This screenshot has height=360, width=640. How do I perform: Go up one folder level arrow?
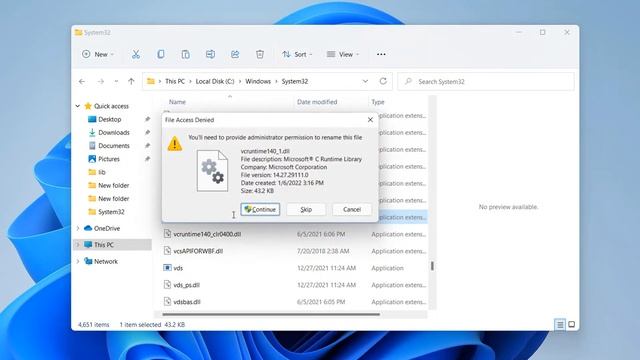point(131,82)
